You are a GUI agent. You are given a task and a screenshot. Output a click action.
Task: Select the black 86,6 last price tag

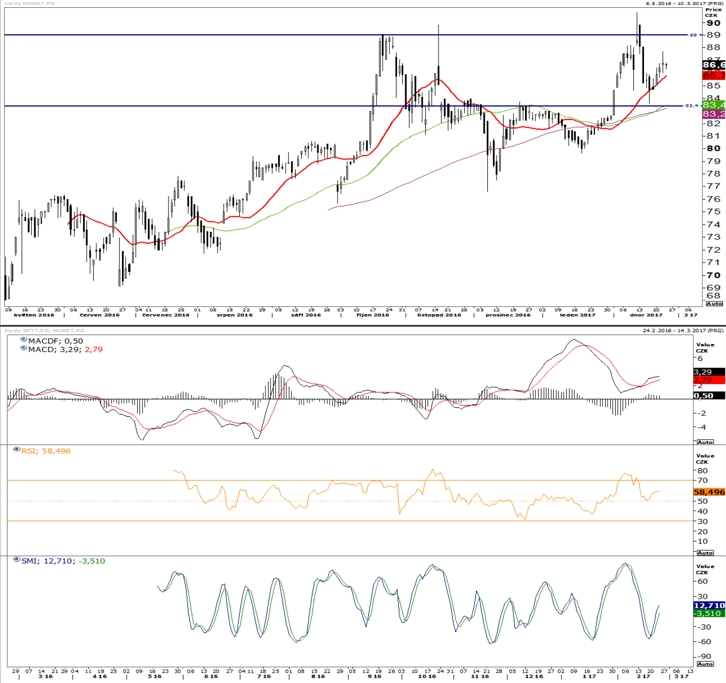pos(714,65)
